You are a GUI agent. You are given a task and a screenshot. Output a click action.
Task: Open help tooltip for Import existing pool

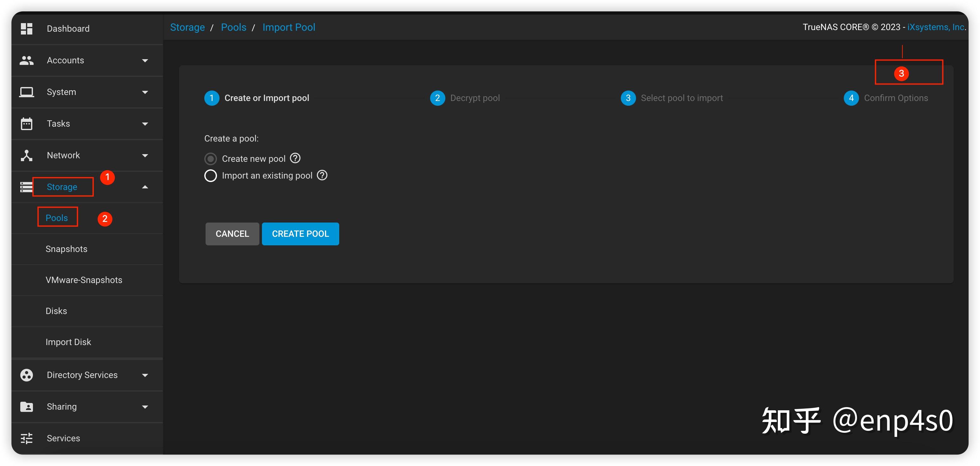click(x=322, y=175)
